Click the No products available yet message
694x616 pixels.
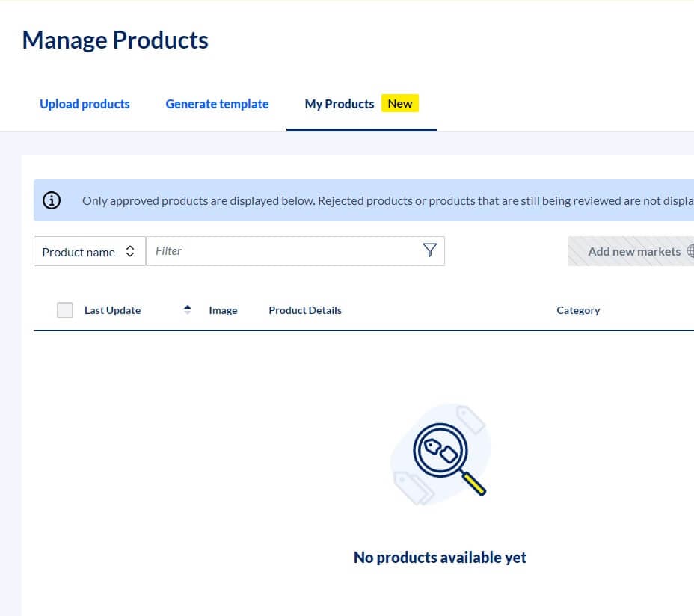click(440, 557)
